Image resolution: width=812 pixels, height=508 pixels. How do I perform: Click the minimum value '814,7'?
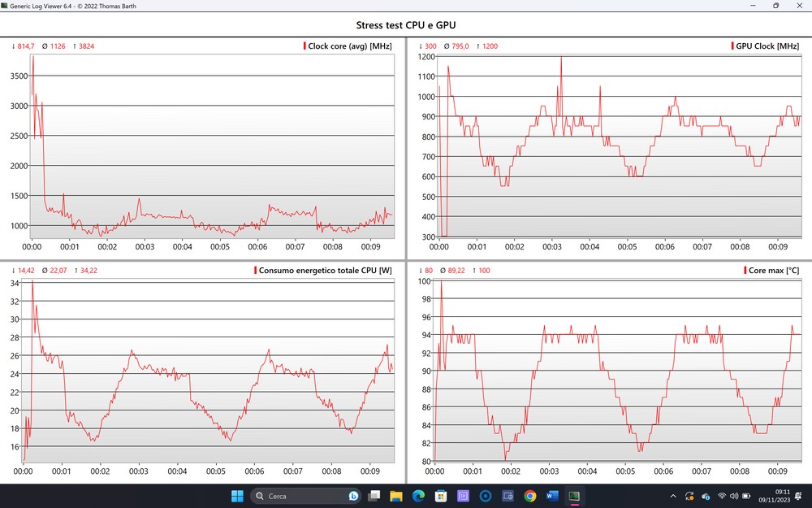pos(26,46)
